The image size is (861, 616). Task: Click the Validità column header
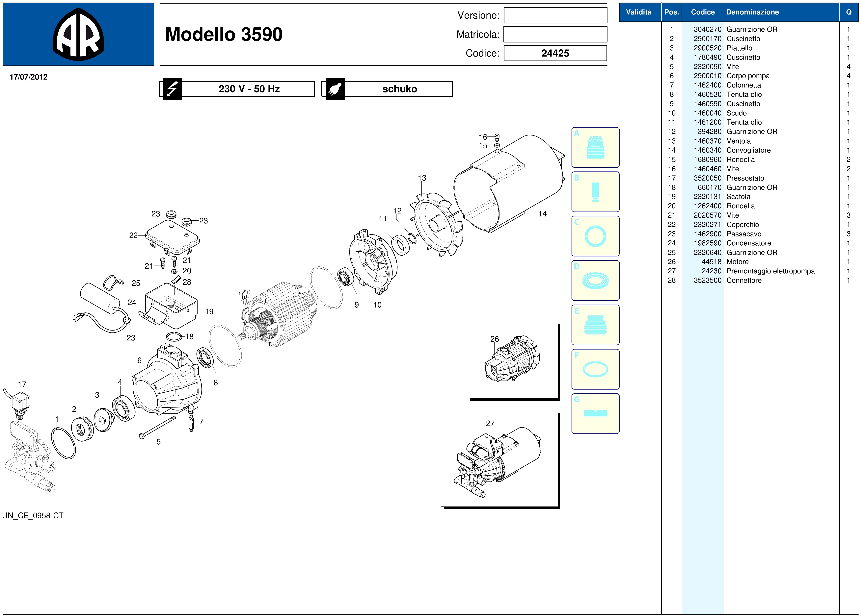click(638, 12)
